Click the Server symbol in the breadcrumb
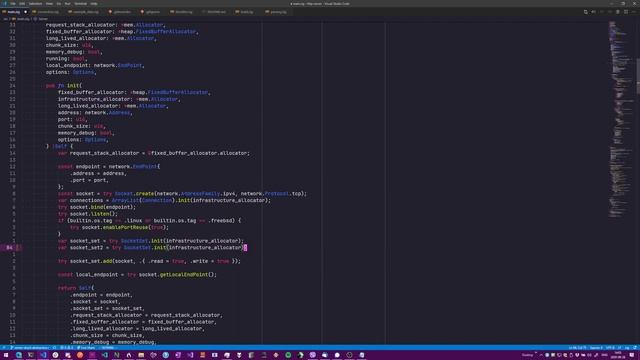Viewport: 640px width, 360px height. click(41, 19)
